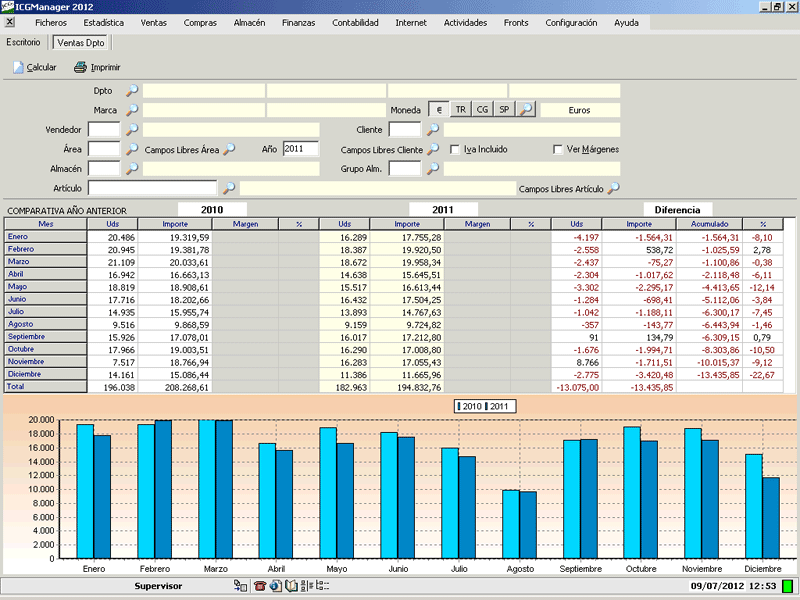This screenshot has height=600, width=800.
Task: Click the Moneda currency search magnifier
Action: coord(525,110)
